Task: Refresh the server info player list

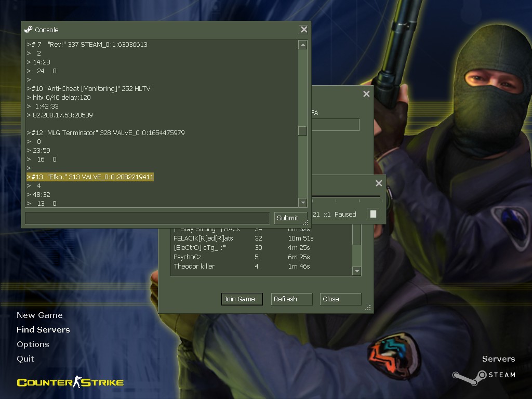Action: click(291, 299)
